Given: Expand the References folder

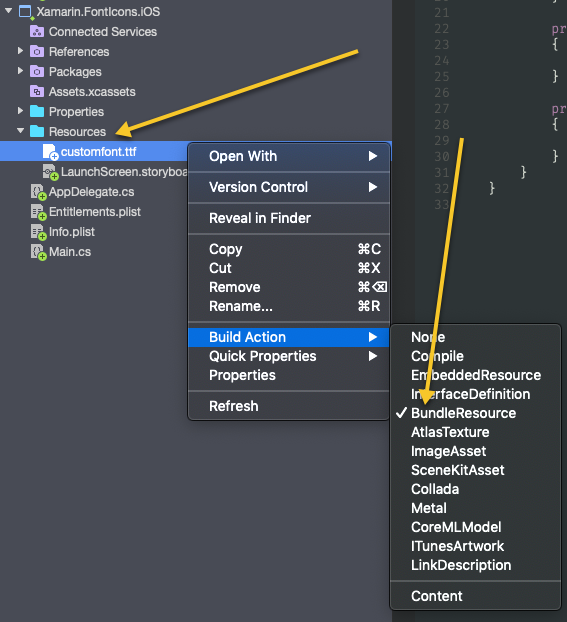Looking at the screenshot, I should (x=20, y=51).
